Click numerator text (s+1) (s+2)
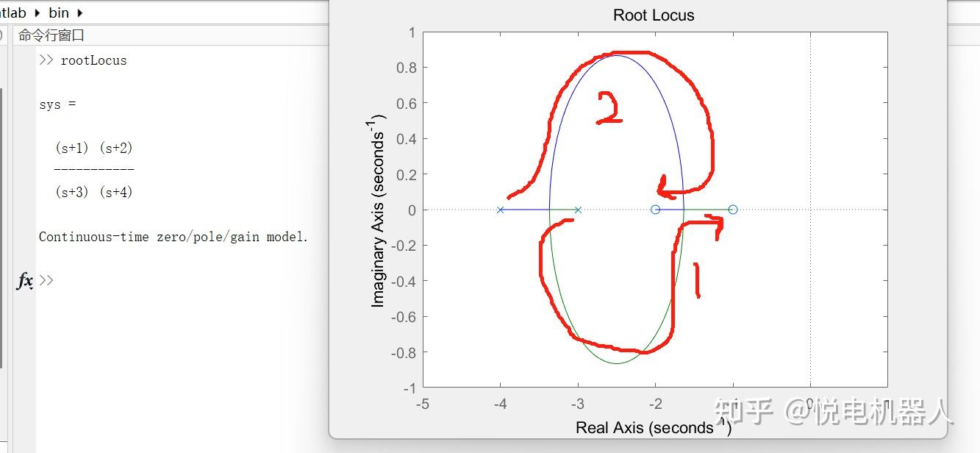 [x=94, y=148]
